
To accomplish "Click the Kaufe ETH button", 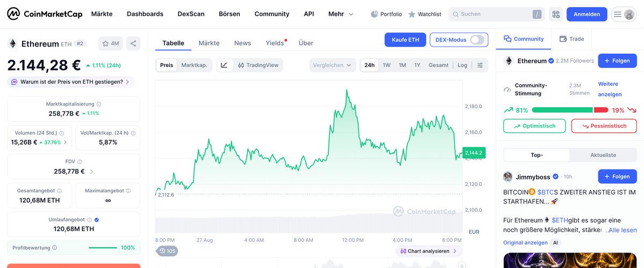I will 405,40.
